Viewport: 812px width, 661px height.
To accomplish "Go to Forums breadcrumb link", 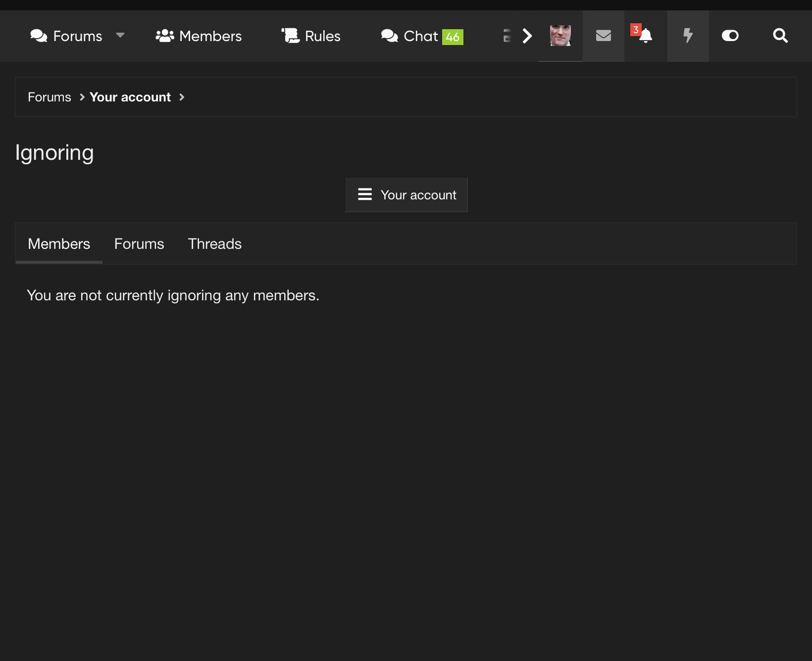I will point(50,97).
